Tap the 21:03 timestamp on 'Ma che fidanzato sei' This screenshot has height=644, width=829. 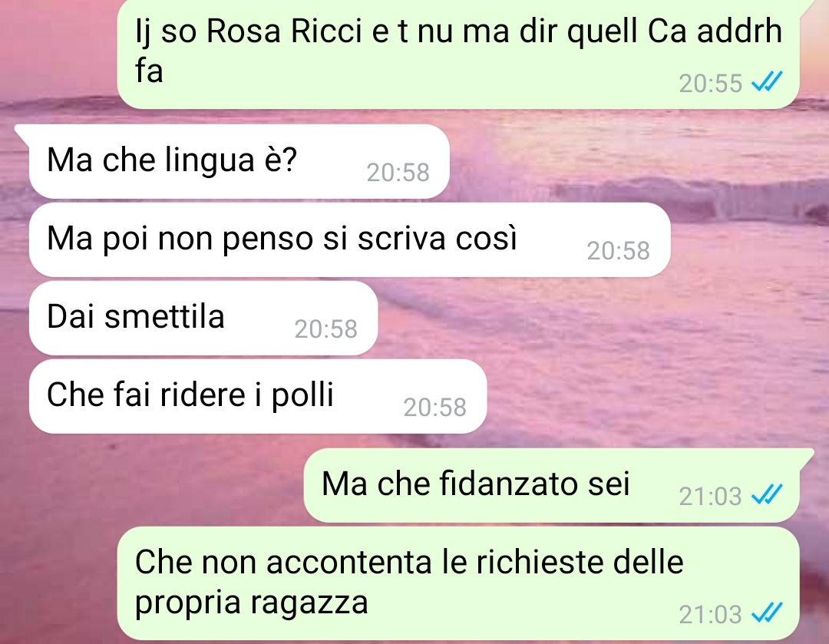(711, 497)
